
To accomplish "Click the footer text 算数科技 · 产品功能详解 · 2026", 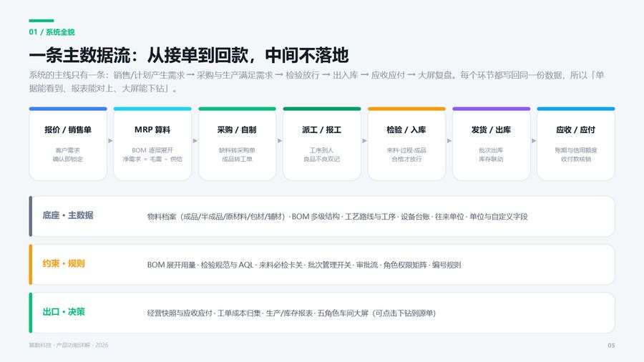I will click(x=69, y=345).
